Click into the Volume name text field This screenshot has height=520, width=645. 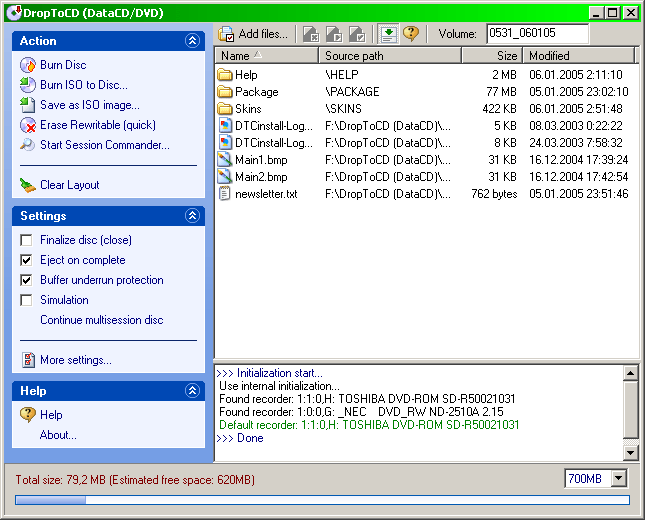tap(536, 34)
